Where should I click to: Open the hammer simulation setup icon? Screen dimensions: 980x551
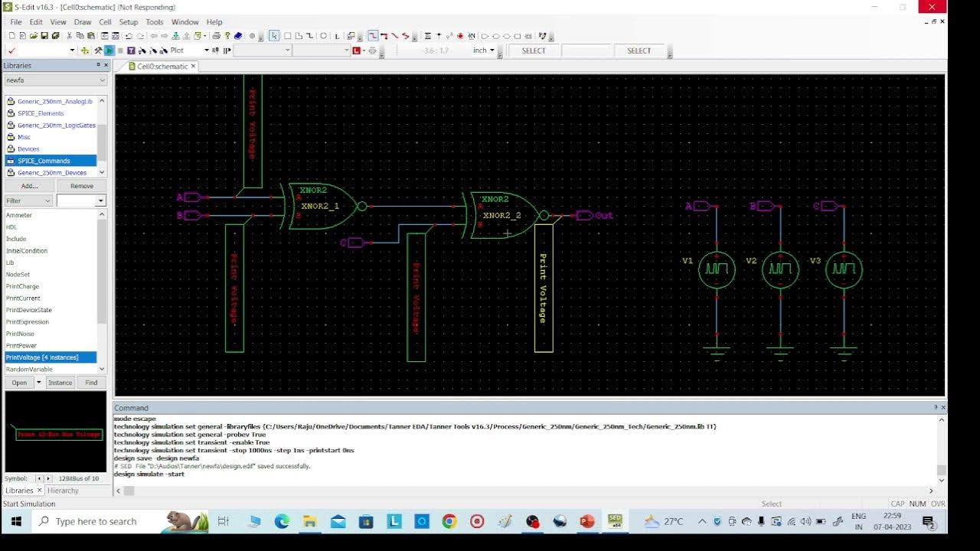98,51
